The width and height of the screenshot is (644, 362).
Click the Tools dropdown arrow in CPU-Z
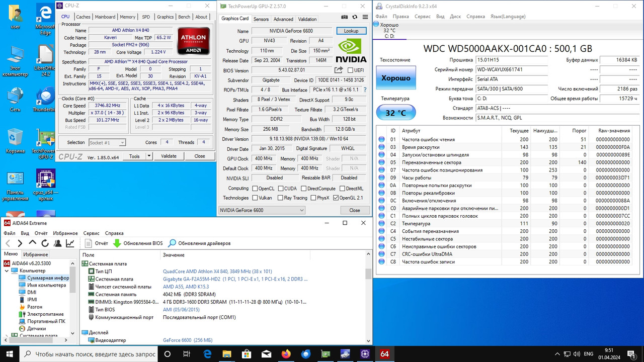point(148,156)
